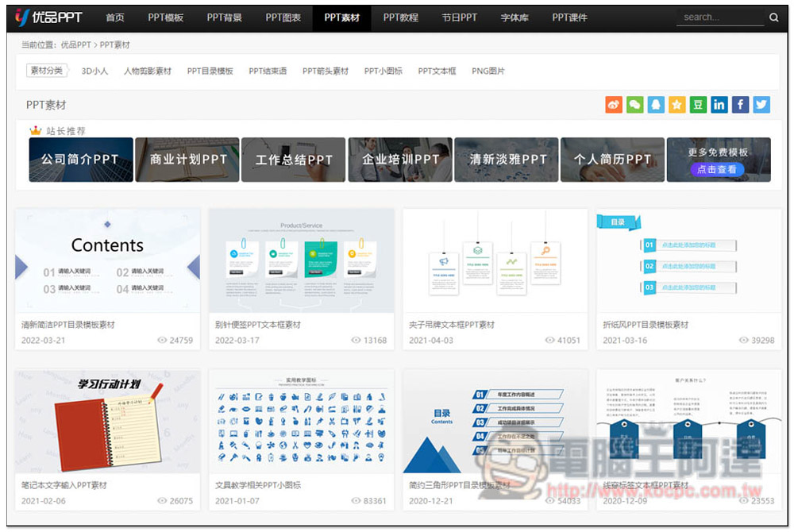Open the PPT模板 menu item
This screenshot has height=532, width=794.
(x=166, y=17)
